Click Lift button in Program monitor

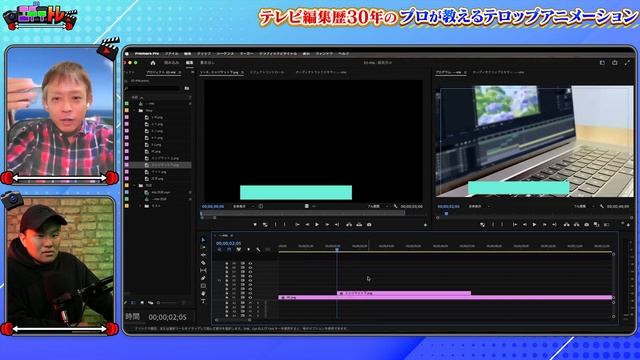(x=567, y=224)
